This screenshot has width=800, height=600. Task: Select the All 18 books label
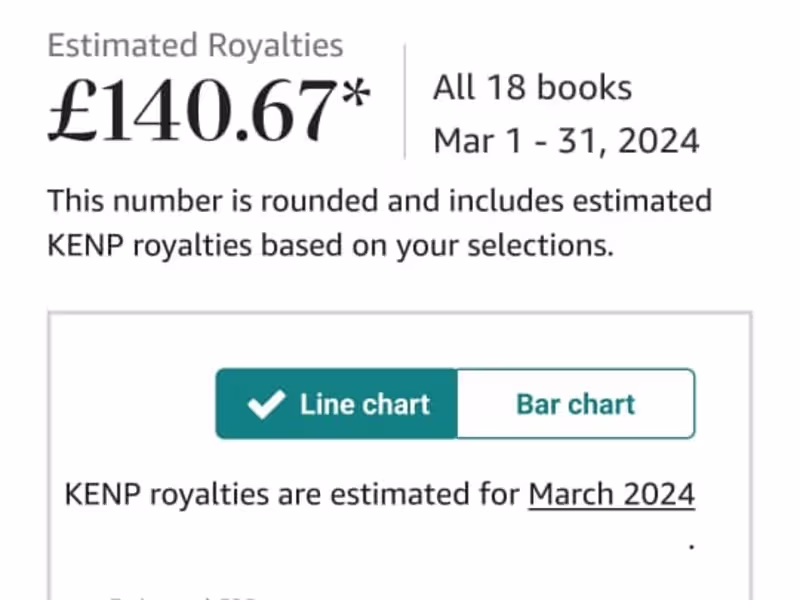(532, 88)
